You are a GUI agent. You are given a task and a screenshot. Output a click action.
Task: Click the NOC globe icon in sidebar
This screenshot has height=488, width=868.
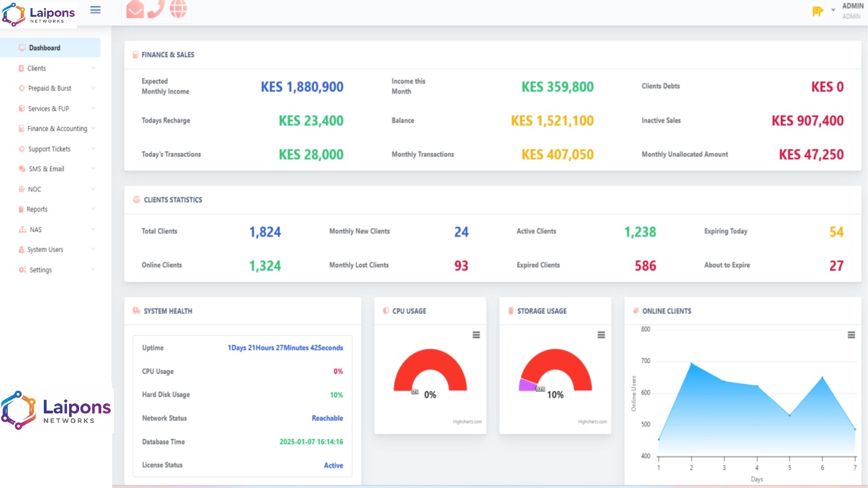click(22, 189)
